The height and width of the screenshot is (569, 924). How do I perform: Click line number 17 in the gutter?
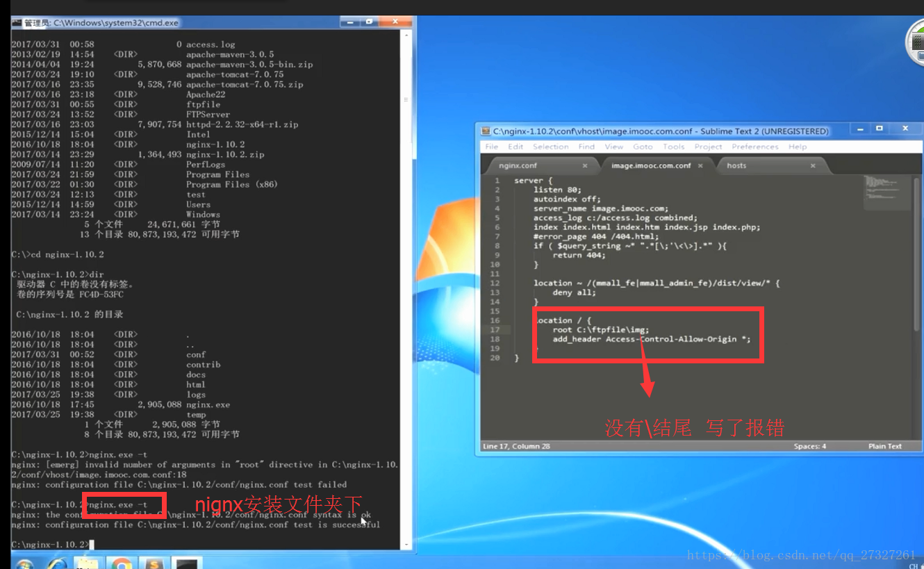click(495, 330)
